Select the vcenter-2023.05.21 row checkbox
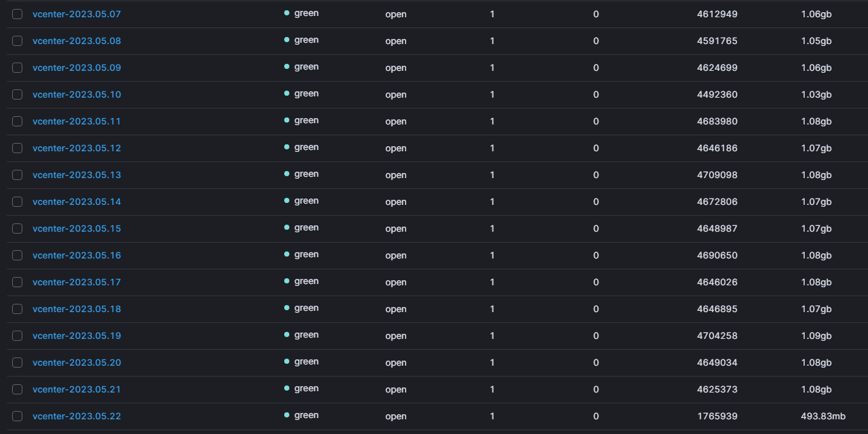This screenshot has height=434, width=868. 17,389
